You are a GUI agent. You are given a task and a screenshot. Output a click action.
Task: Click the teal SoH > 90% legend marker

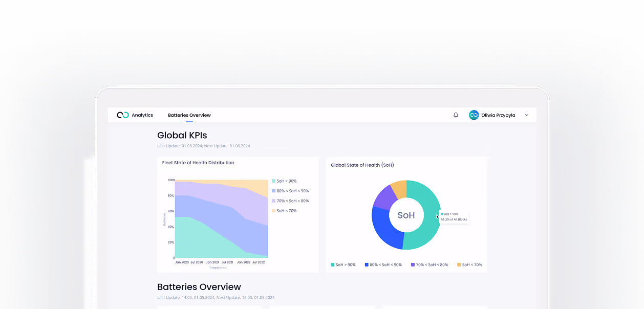pos(332,264)
